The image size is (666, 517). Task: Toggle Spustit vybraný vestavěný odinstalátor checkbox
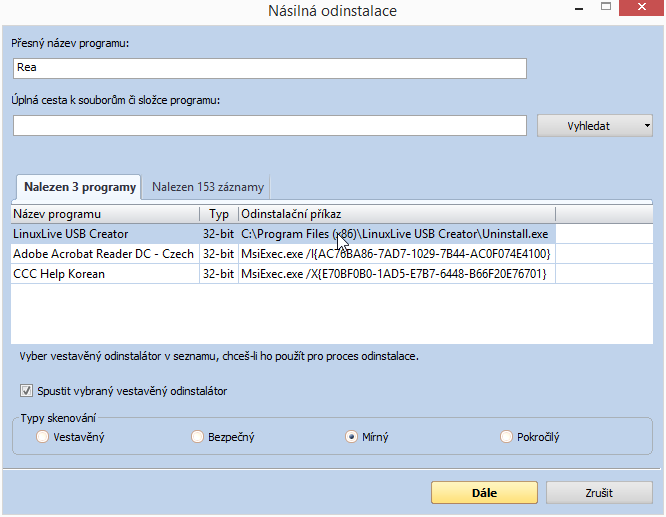(26, 391)
